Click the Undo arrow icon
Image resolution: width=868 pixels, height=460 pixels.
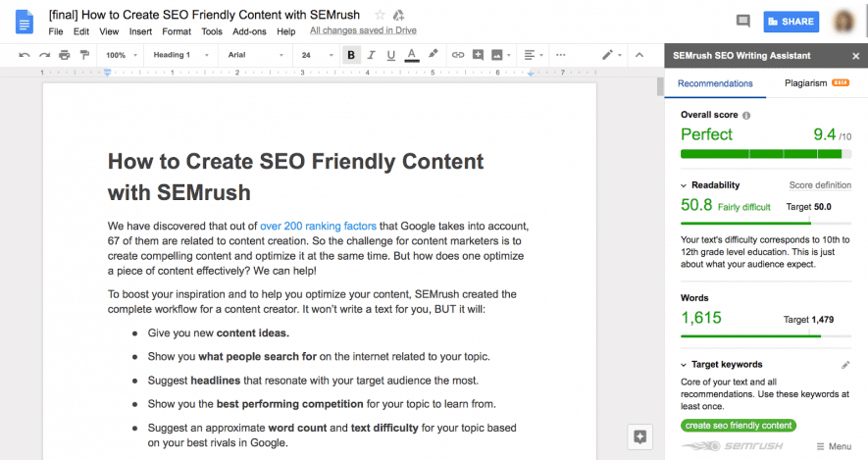pos(24,55)
